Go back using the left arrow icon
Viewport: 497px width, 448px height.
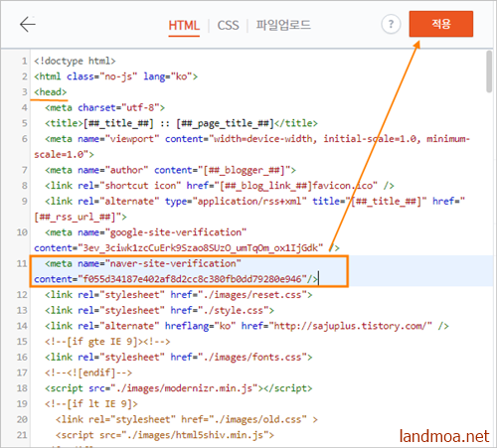click(x=28, y=24)
